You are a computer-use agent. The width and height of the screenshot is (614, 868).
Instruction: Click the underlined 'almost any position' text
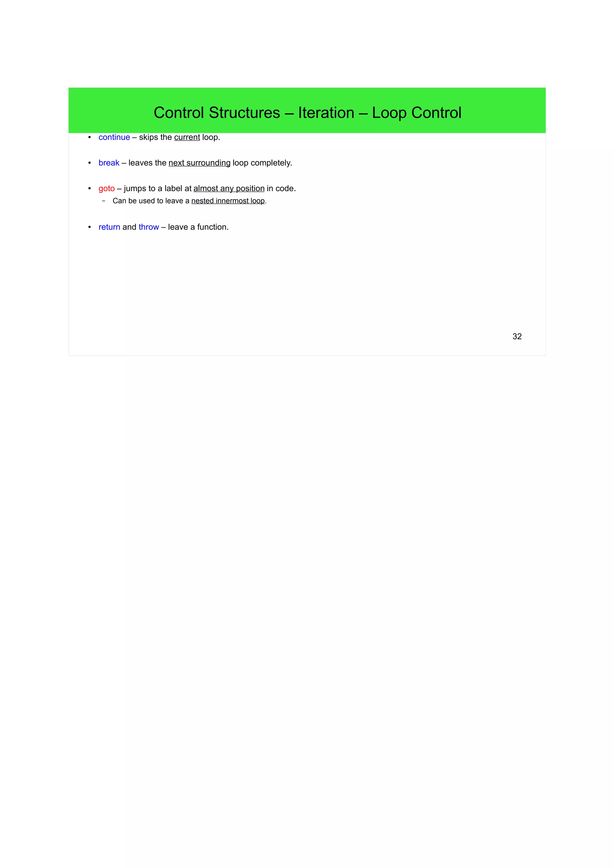tap(229, 189)
